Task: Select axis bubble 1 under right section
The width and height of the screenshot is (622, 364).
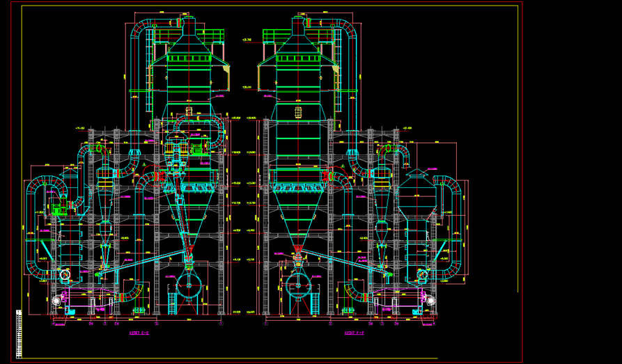Action: point(265,324)
